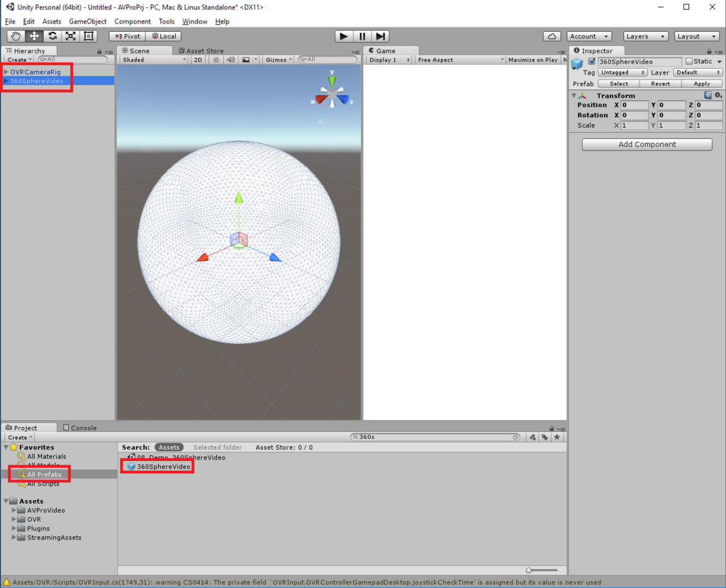Screen dimensions: 726x588
Task: Click the Scene view search field
Action: point(328,60)
